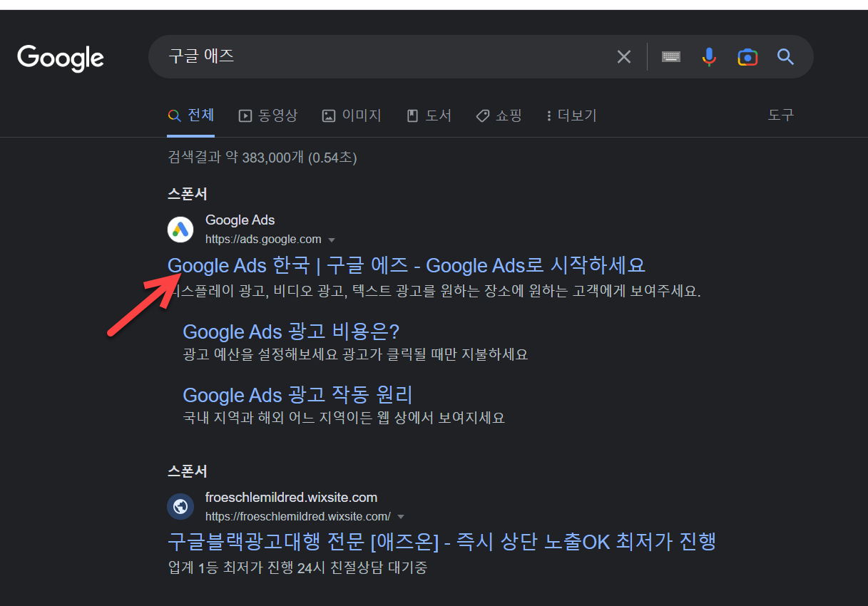This screenshot has width=868, height=606.
Task: Select the 도서 search filter
Action: point(429,115)
